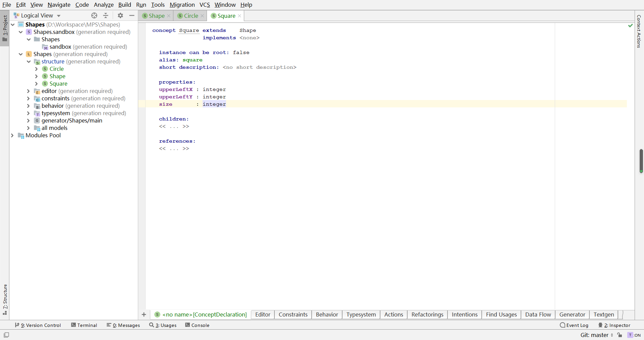Hide the project tool window with minus icon

tap(131, 15)
